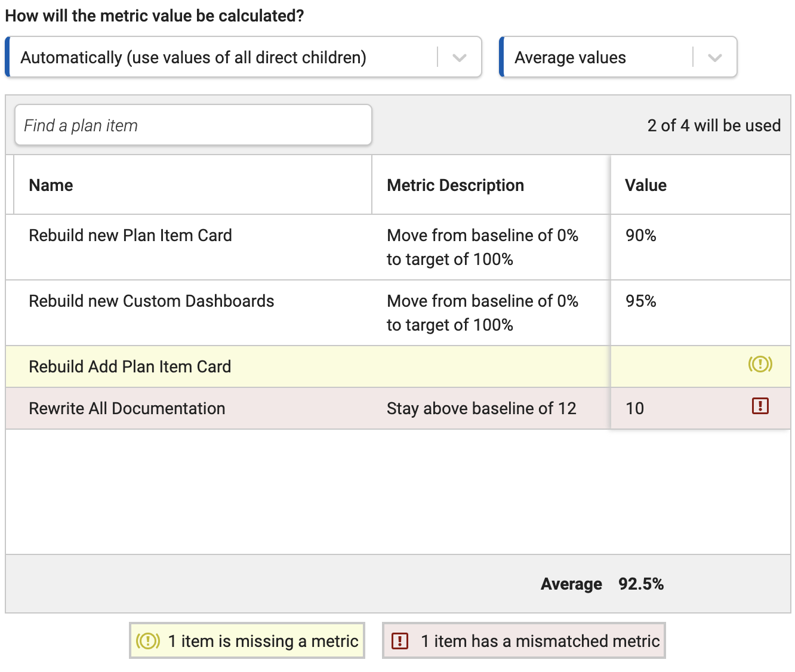This screenshot has height=672, width=795.
Task: Click the missing metric warning icon in Rebuild Add Plan Item Card row
Action: coord(760,363)
